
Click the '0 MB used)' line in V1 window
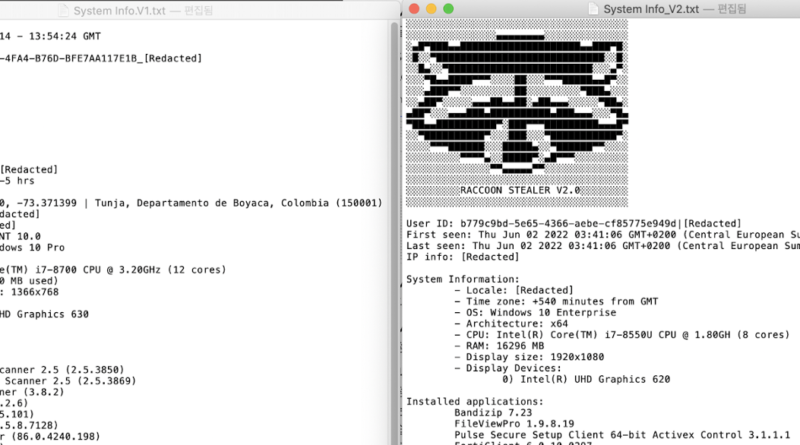pyautogui.click(x=29, y=281)
